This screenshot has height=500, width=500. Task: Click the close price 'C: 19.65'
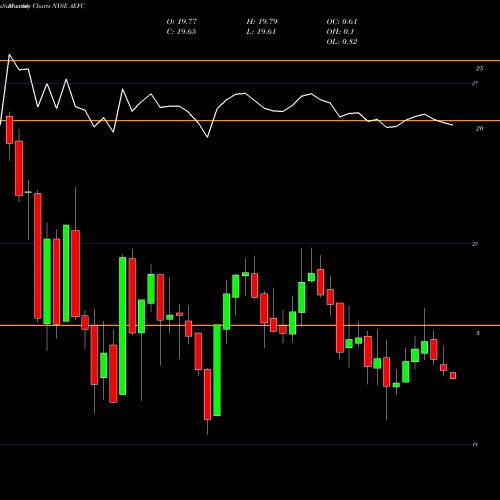(x=181, y=32)
